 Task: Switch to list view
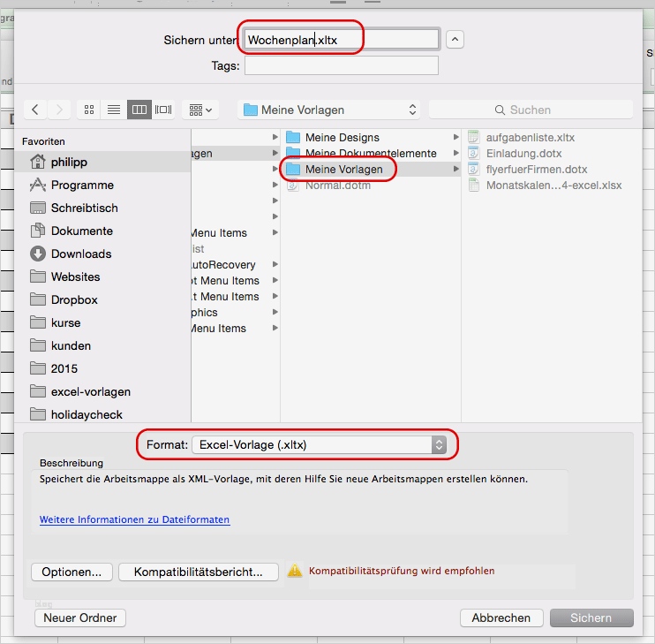[x=114, y=110]
